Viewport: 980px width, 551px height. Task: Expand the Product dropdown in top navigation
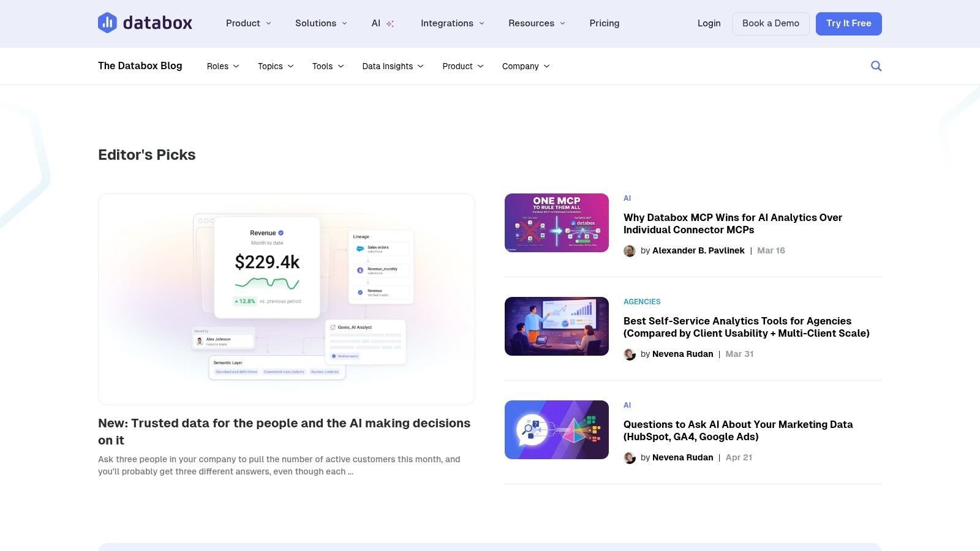[x=248, y=23]
